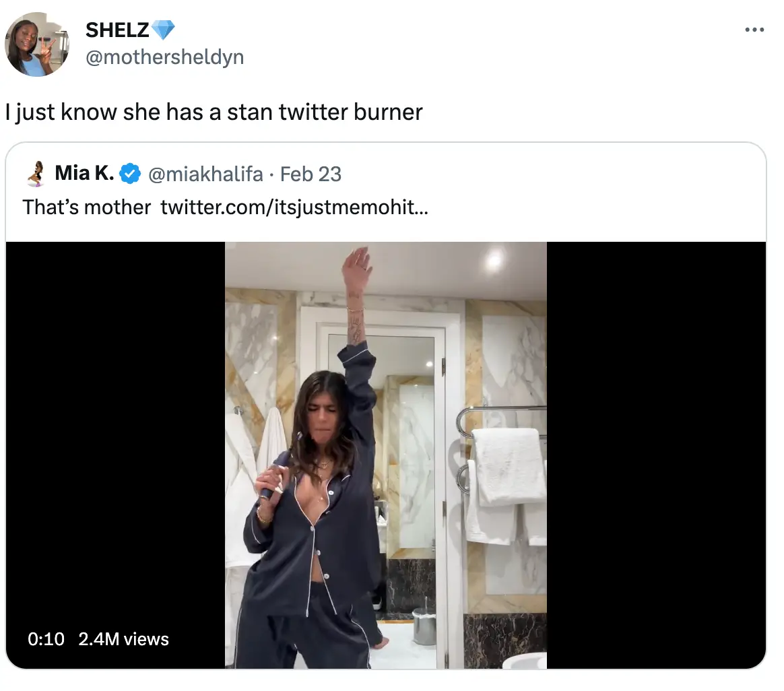
Task: Visit the @mothersheldyn handle
Action: point(165,57)
